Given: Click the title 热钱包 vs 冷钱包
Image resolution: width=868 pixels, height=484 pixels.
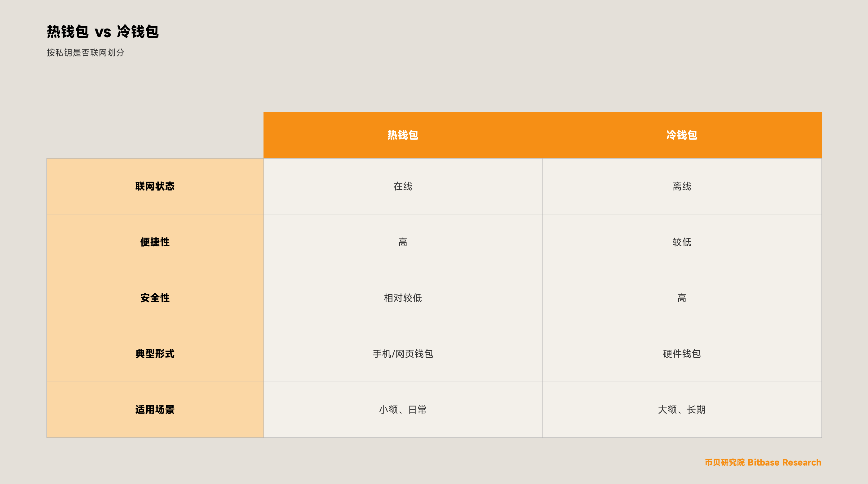Looking at the screenshot, I should (x=103, y=32).
